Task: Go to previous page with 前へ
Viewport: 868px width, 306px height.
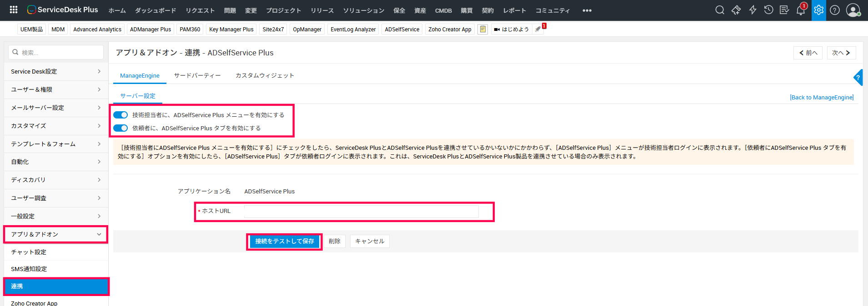Action: coord(808,53)
